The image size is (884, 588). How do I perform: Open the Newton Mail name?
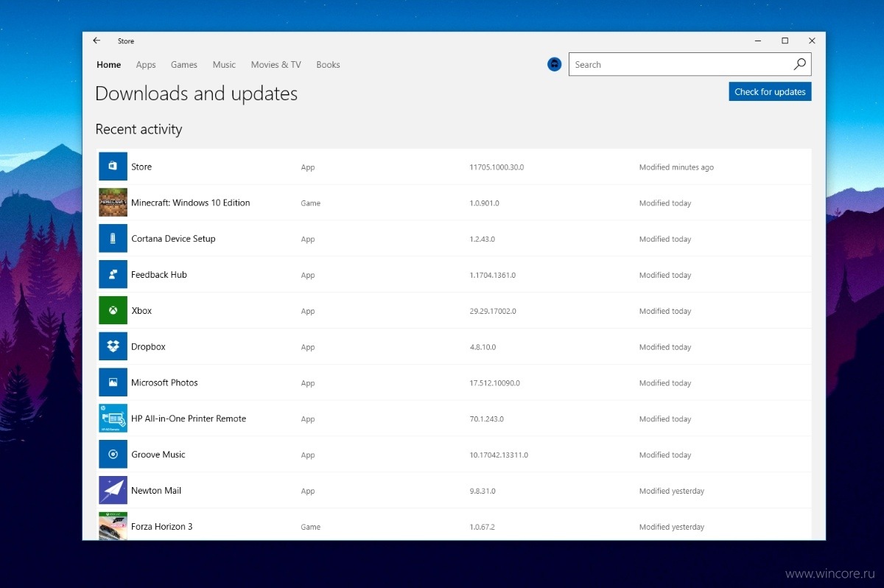point(156,491)
